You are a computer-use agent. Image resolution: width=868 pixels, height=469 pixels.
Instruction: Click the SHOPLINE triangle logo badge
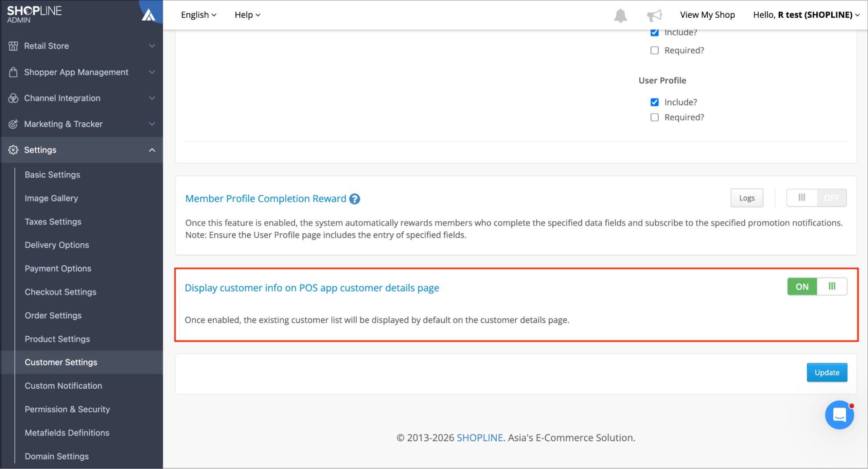[x=149, y=15]
